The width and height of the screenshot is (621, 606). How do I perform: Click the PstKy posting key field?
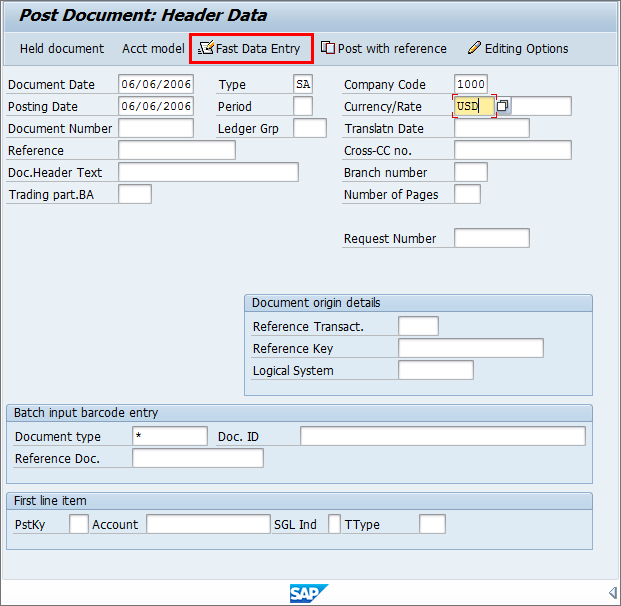(79, 525)
